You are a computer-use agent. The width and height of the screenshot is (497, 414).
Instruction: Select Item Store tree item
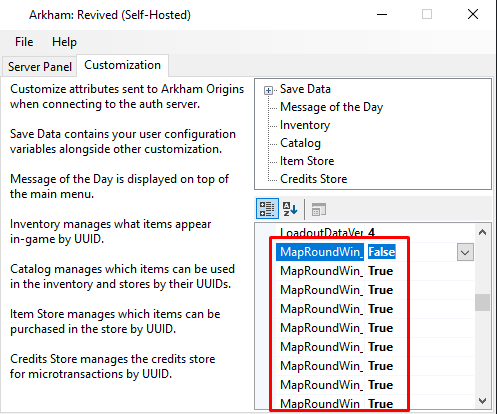[307, 161]
